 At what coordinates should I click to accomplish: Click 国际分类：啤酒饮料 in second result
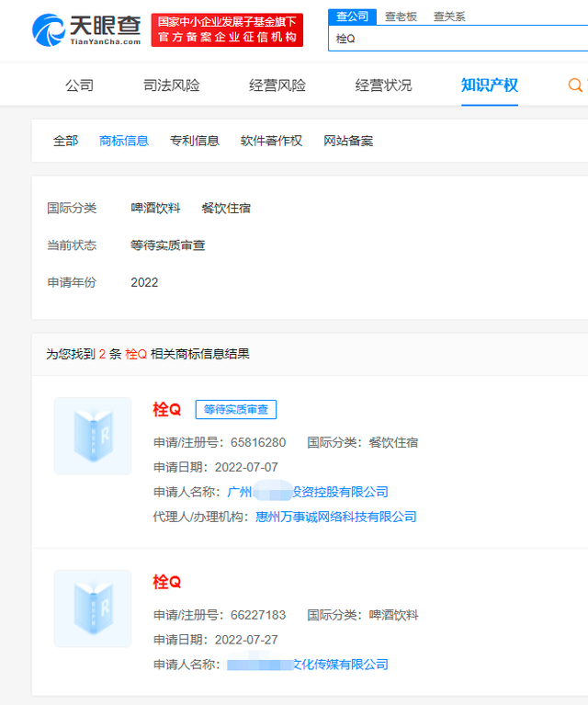pos(363,615)
